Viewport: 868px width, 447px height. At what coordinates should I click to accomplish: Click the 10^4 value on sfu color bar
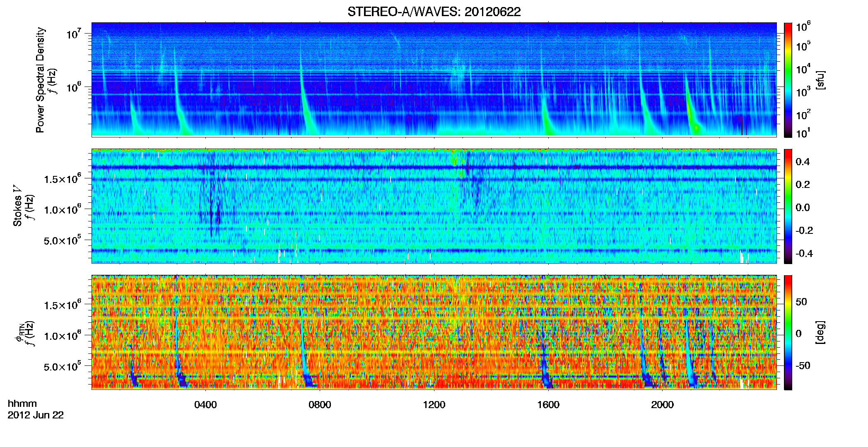pos(803,69)
